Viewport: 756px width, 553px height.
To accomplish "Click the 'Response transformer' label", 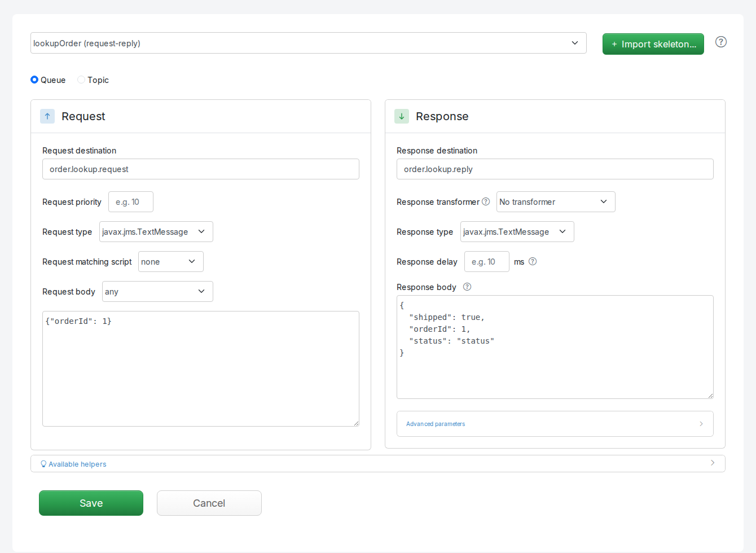I will pyautogui.click(x=438, y=201).
